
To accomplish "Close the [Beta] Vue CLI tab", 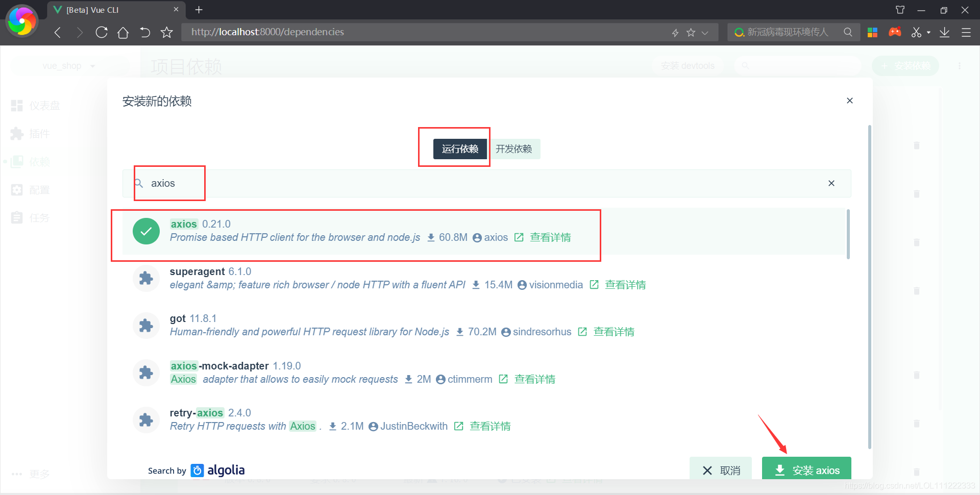I will click(x=176, y=10).
